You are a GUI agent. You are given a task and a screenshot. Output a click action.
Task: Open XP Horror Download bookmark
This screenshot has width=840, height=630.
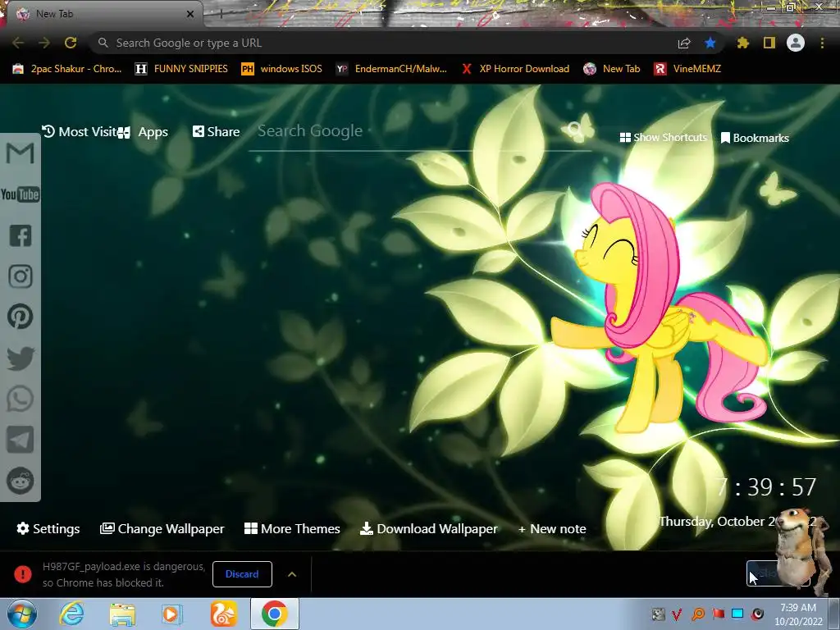point(515,69)
